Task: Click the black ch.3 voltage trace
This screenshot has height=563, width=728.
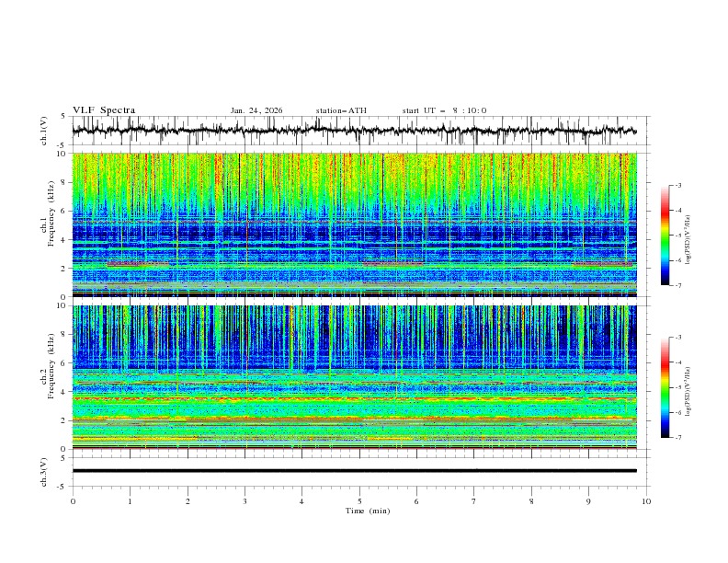Action: (x=354, y=471)
